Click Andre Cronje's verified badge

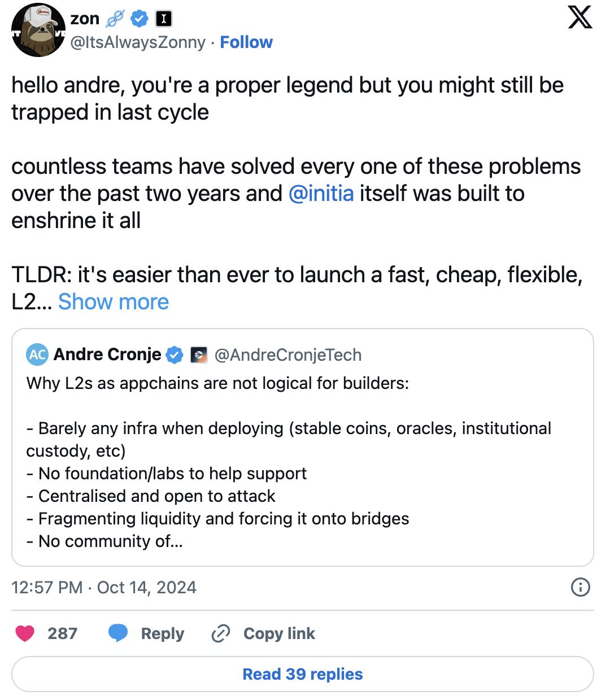(175, 355)
